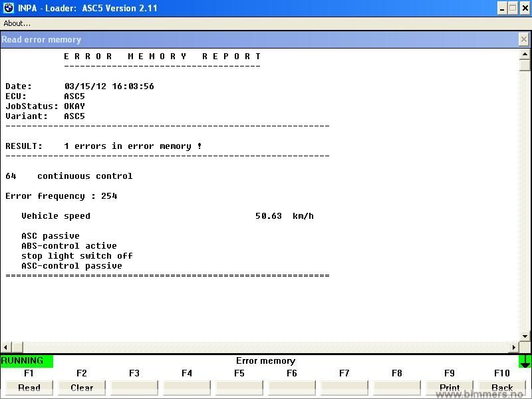532x399 pixels.
Task: Click the blank F7 button
Action: tap(344, 388)
